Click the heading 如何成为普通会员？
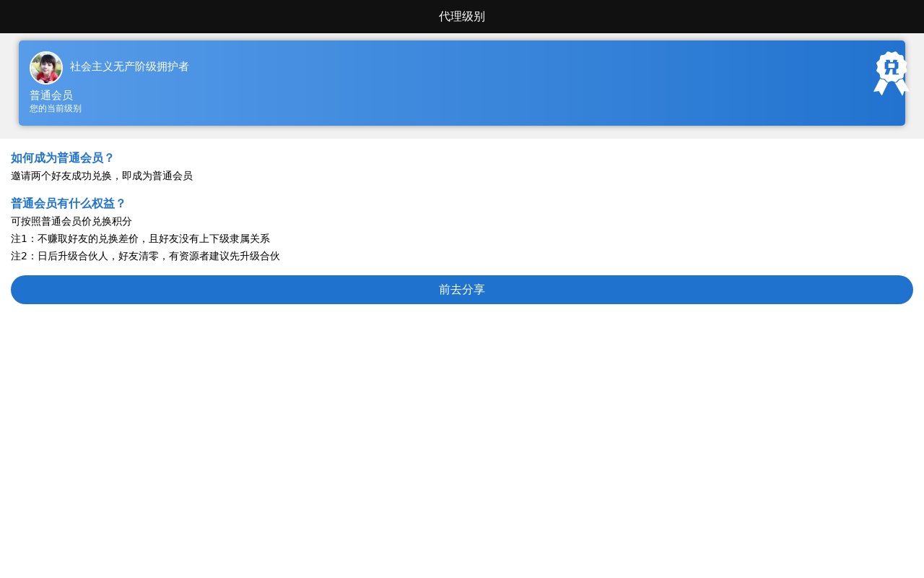The width and height of the screenshot is (924, 578). click(x=63, y=158)
